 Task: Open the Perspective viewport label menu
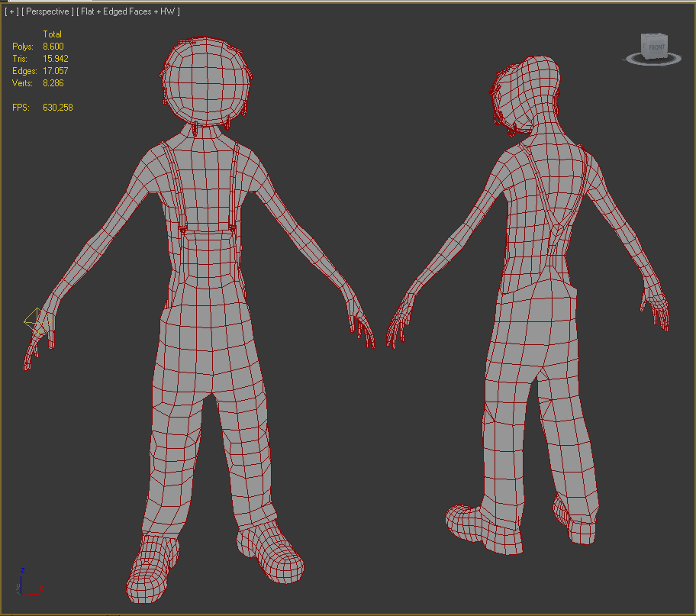click(47, 11)
